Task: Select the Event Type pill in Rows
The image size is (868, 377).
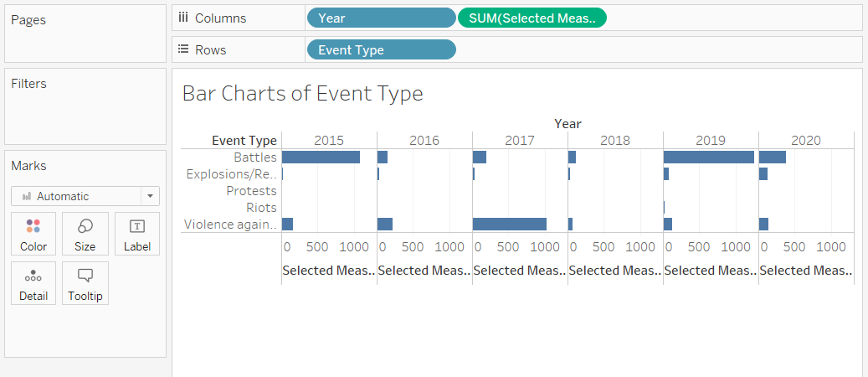Action: pos(381,49)
